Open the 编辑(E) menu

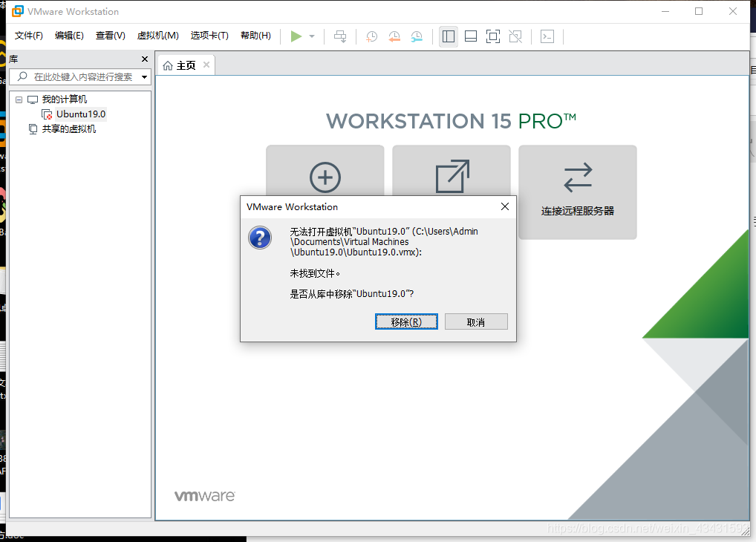pos(69,36)
